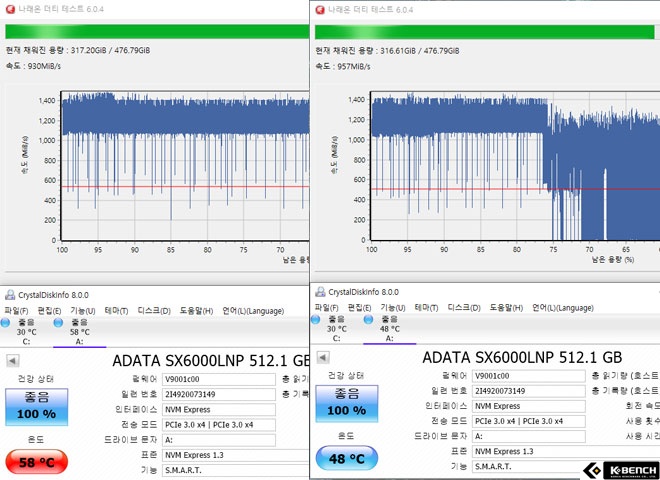This screenshot has height=480, width=660.
Task: Click the red 58 °C temperature button
Action: pyautogui.click(x=37, y=462)
